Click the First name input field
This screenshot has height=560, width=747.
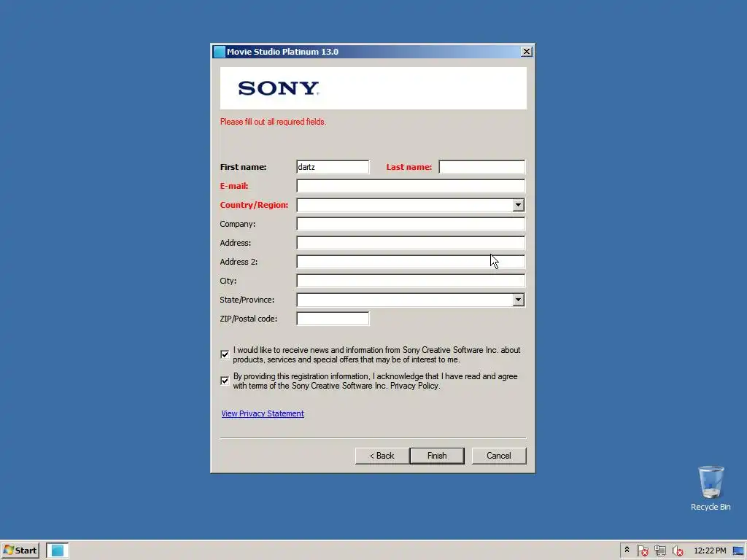333,167
